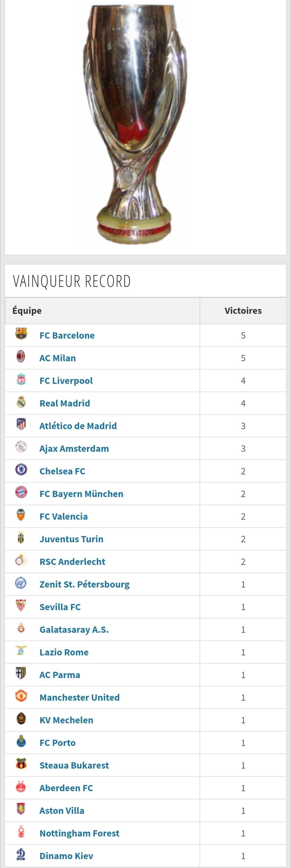Open the Atlético de Madrid link

(78, 426)
